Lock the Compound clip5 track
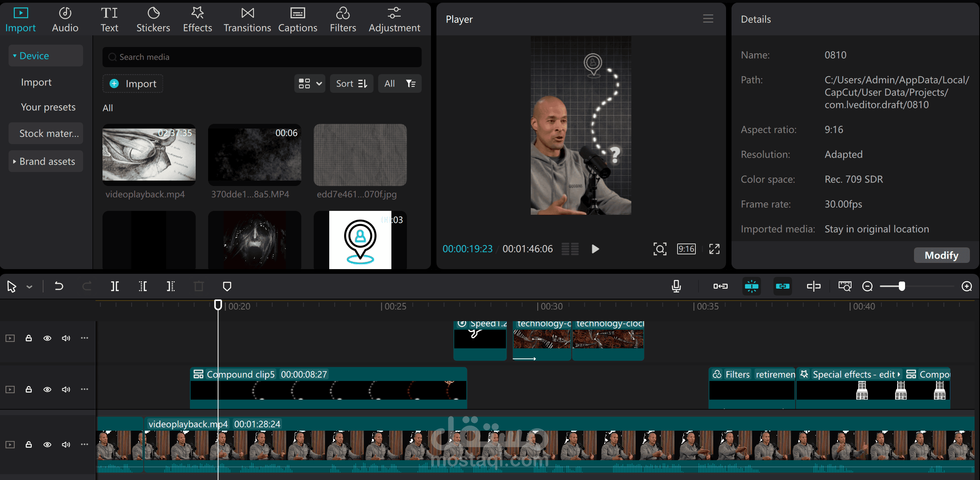 (x=29, y=390)
